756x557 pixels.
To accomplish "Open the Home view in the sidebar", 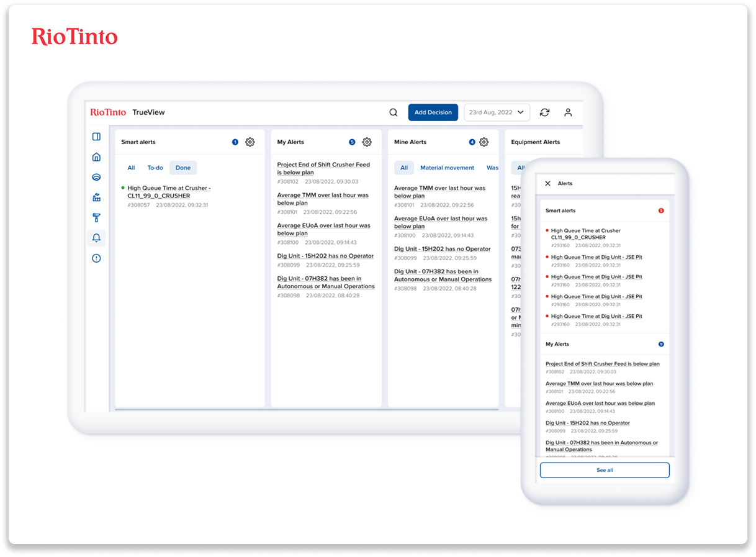I will click(96, 157).
